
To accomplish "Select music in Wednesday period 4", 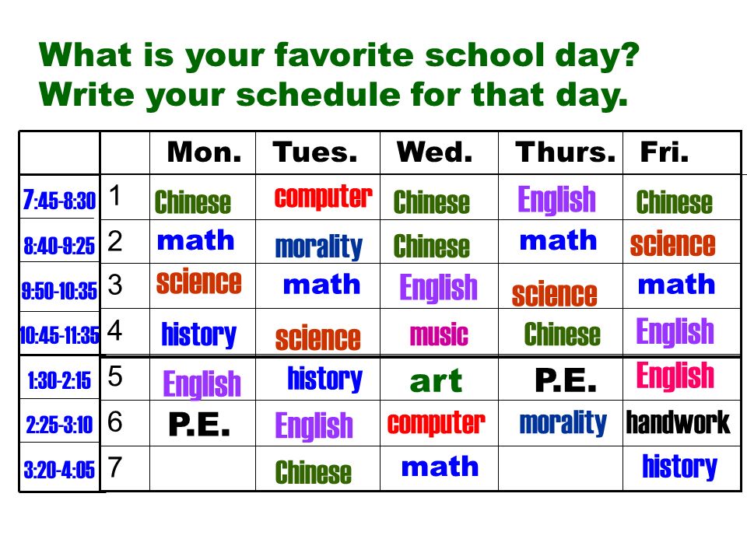I will tap(439, 334).
